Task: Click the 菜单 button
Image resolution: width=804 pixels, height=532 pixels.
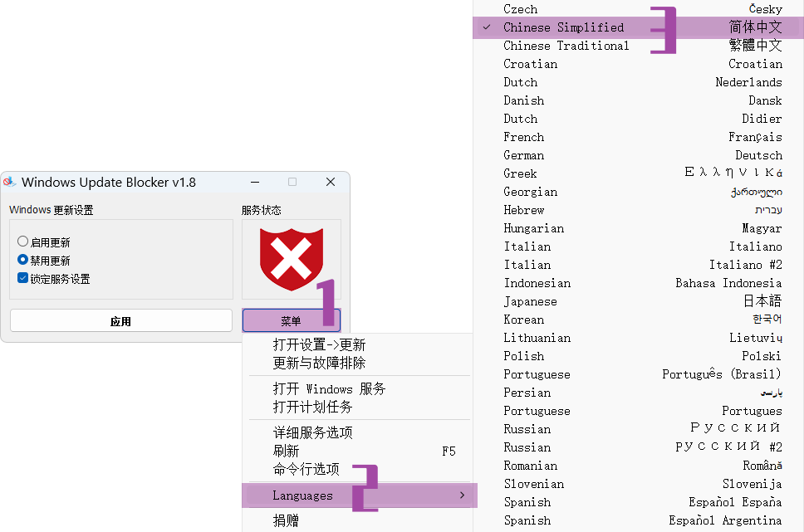Action: 292,321
